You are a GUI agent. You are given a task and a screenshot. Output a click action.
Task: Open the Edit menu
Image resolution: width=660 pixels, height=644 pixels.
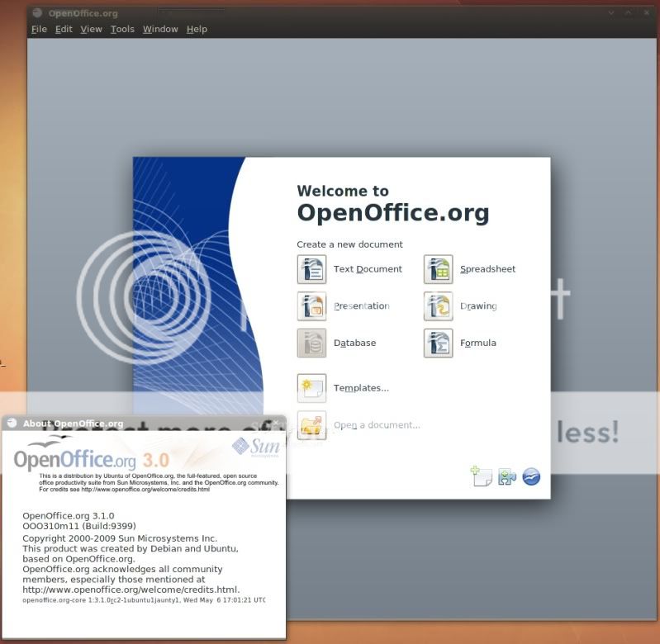point(64,29)
